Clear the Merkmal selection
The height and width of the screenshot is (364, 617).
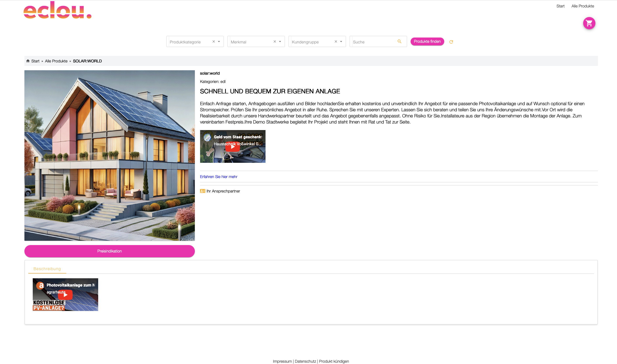pyautogui.click(x=274, y=41)
